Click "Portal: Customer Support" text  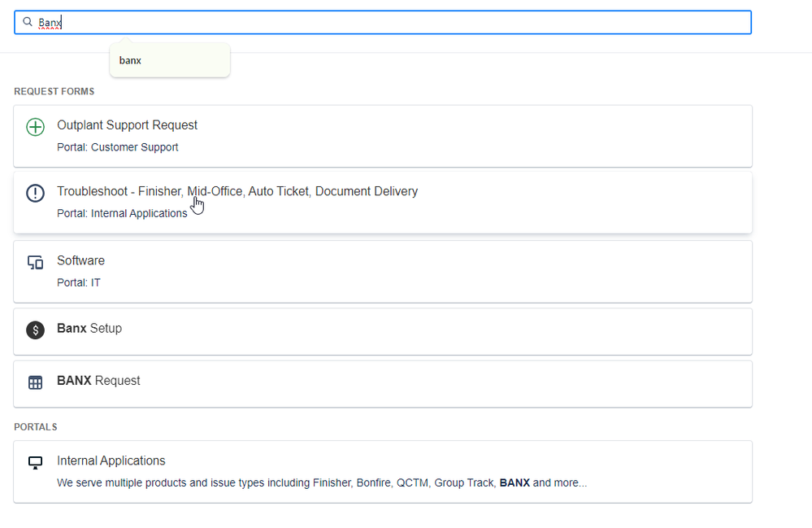pos(118,147)
